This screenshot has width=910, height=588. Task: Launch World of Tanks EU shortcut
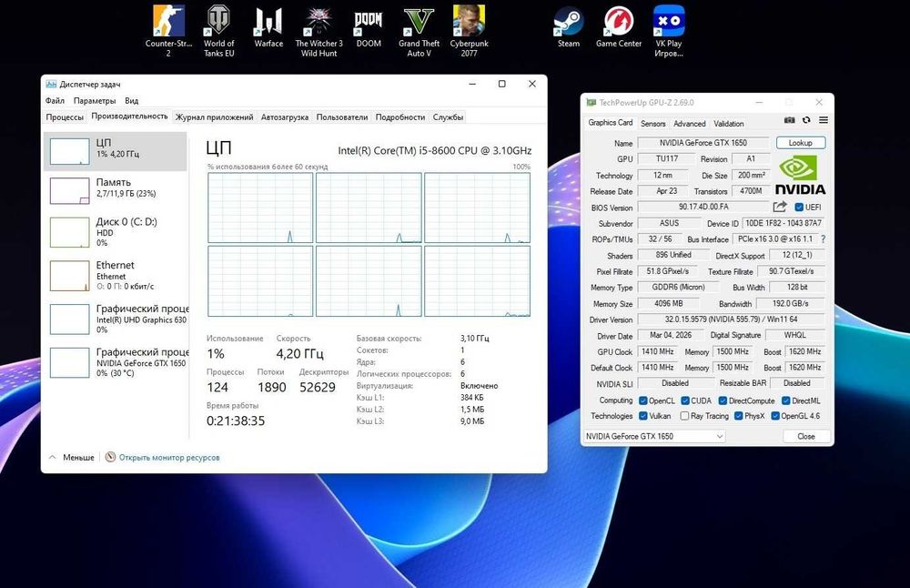pyautogui.click(x=218, y=31)
